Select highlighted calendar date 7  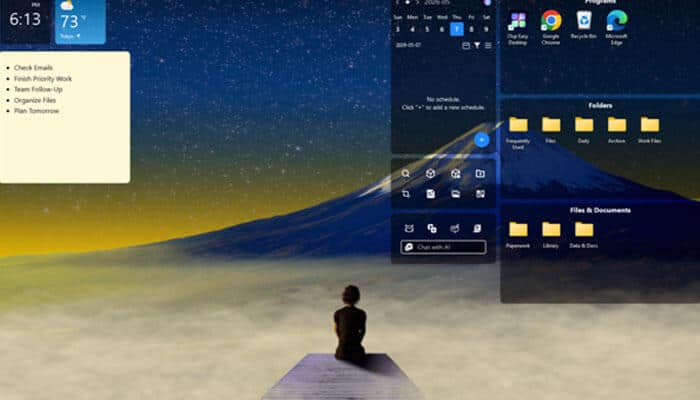(x=457, y=29)
